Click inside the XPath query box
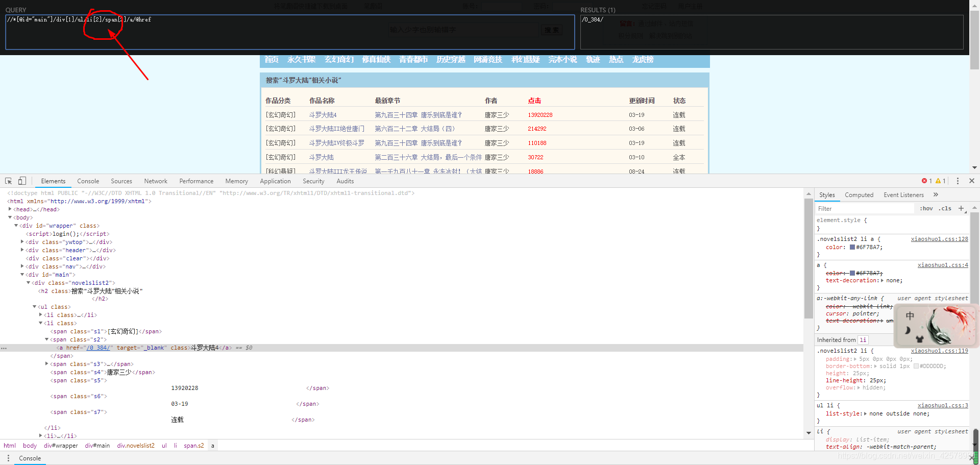This screenshot has width=980, height=465. coord(290,32)
